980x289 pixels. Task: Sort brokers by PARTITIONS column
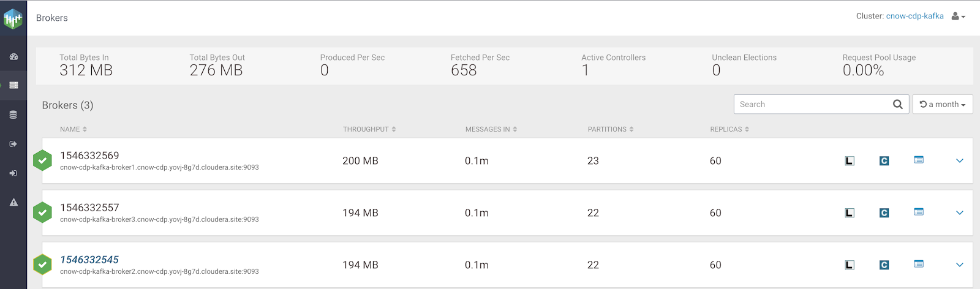(611, 129)
